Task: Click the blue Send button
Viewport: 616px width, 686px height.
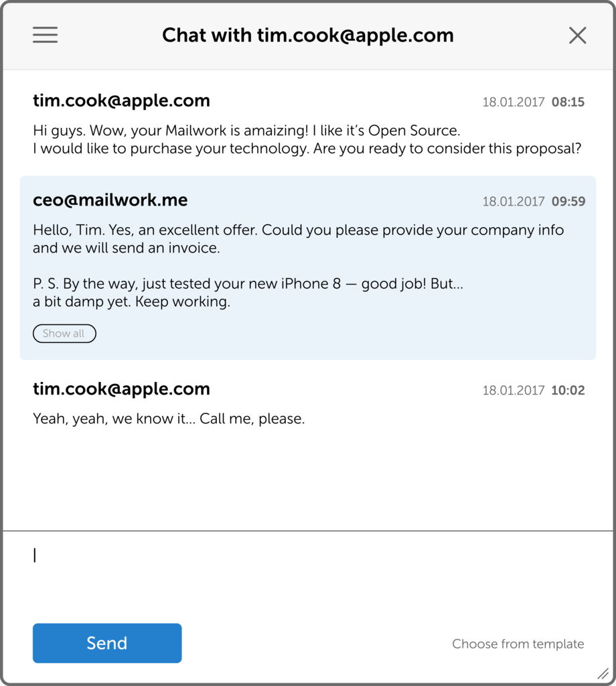Action: 107,643
